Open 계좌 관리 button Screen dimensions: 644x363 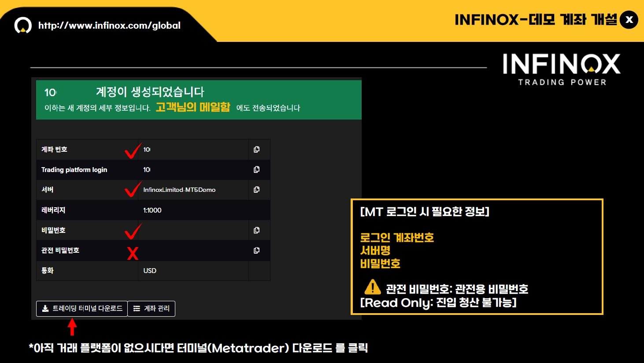pyautogui.click(x=152, y=309)
